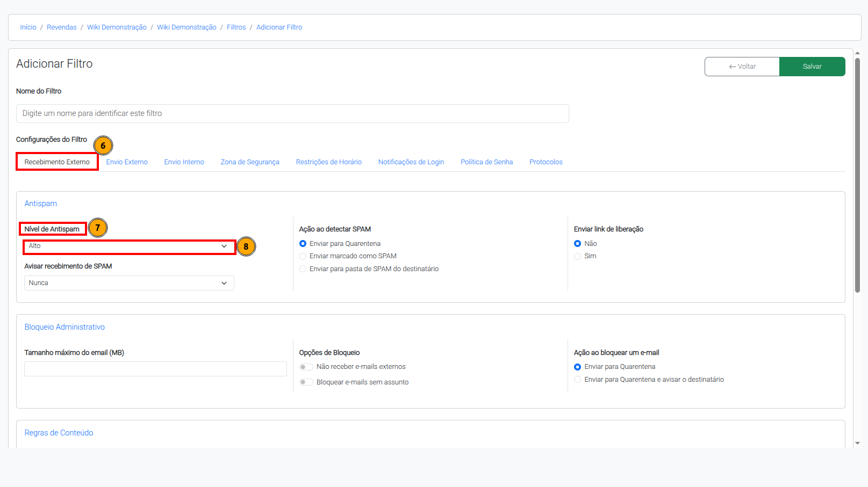This screenshot has height=487, width=868.
Task: Enable Bloquear e-mails sem assunto switch
Action: click(306, 382)
